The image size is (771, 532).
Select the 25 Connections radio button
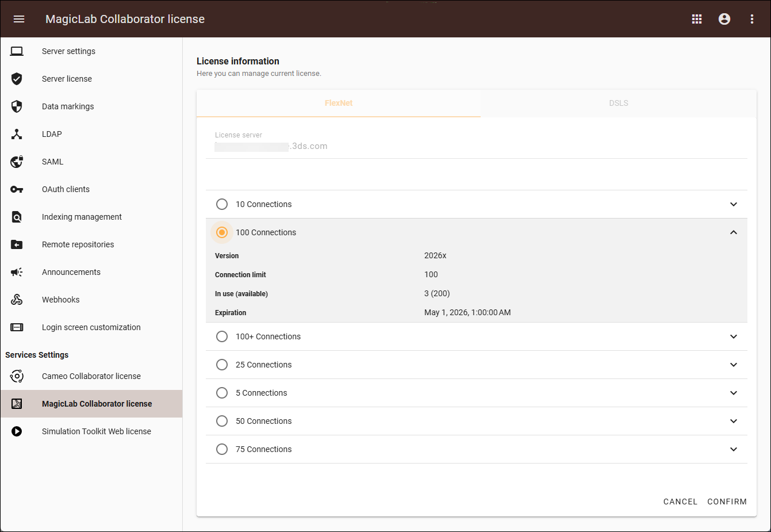point(222,365)
